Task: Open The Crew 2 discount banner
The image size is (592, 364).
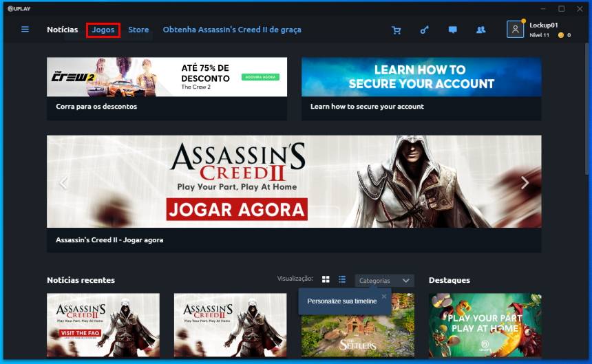Action: [167, 77]
